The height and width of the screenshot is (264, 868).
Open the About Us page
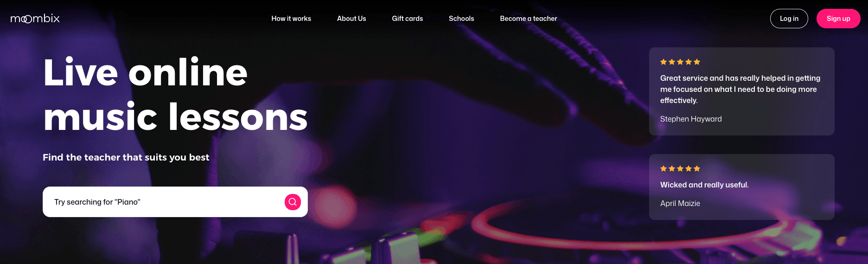tap(351, 19)
